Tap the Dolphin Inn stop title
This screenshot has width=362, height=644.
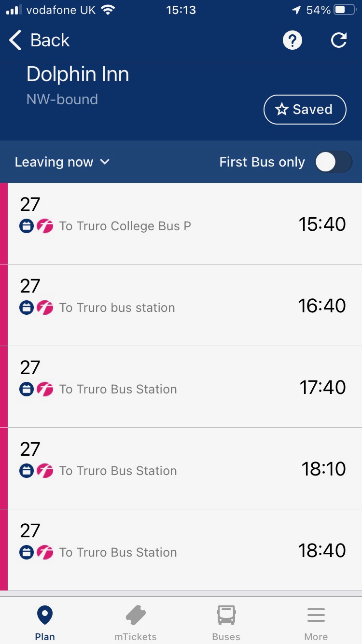pos(78,74)
